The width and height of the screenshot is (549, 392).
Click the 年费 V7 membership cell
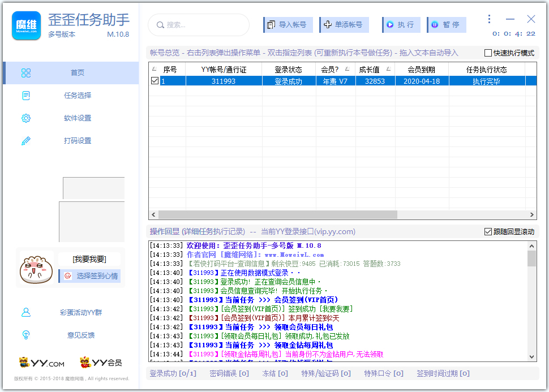(336, 81)
